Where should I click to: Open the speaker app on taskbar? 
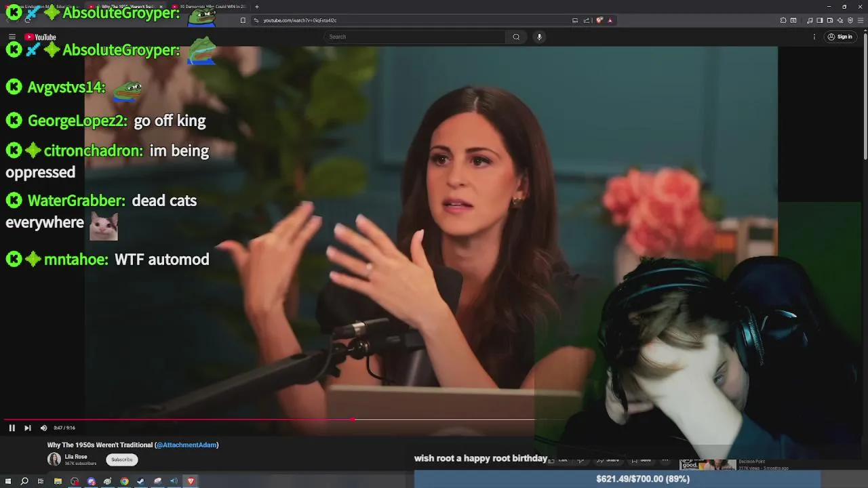(x=174, y=481)
